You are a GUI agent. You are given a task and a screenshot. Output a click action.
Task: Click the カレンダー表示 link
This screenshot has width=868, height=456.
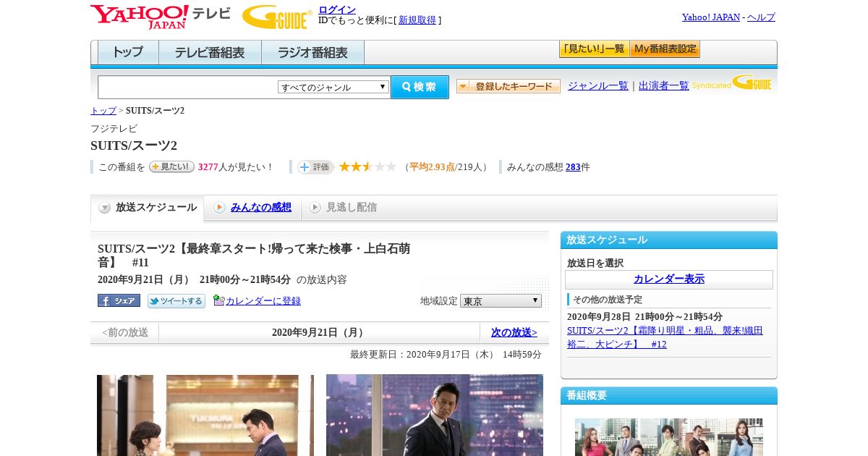click(669, 279)
